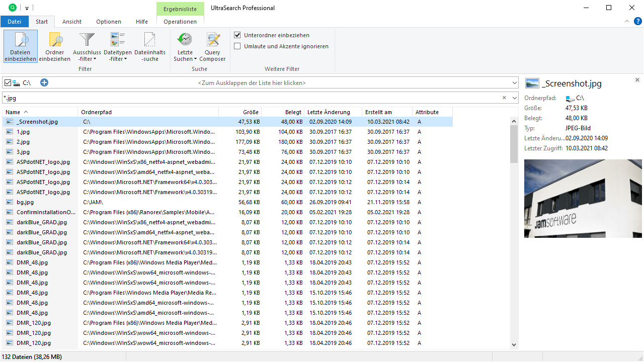Sort by Ordnerpfad column header
Image resolution: width=644 pixels, height=362 pixels.
tap(148, 112)
